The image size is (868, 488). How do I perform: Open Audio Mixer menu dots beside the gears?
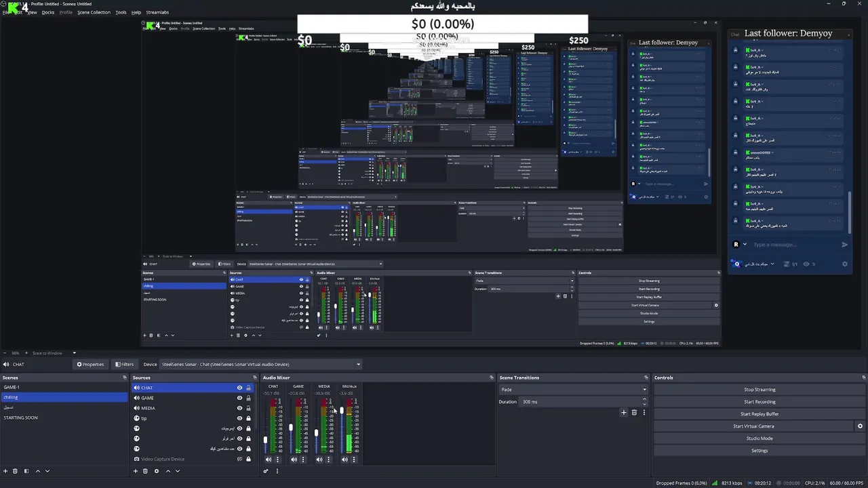point(277,471)
